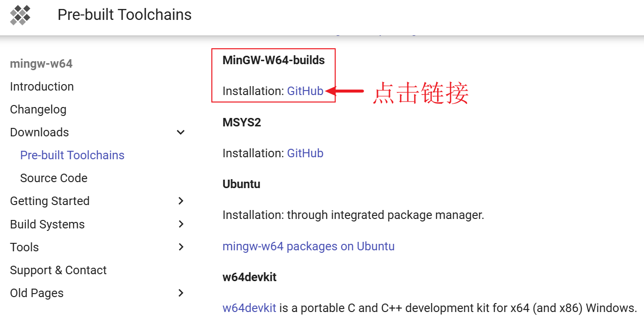The image size is (644, 316).
Task: Select Old Pages in sidebar
Action: [x=37, y=293]
